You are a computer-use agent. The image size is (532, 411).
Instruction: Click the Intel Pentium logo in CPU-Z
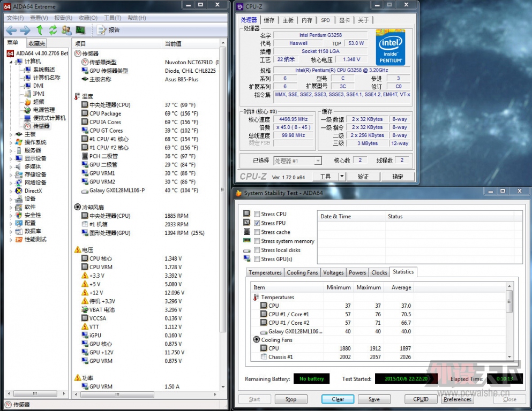point(390,48)
